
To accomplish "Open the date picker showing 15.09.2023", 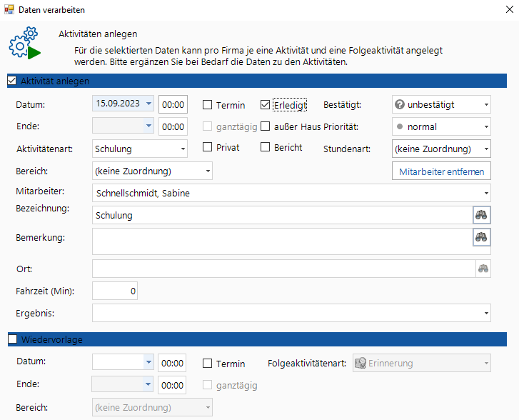I will point(148,104).
